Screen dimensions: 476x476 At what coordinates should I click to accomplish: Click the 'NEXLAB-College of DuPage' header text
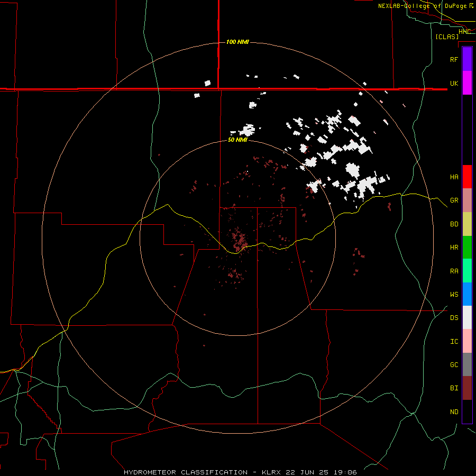422,6
